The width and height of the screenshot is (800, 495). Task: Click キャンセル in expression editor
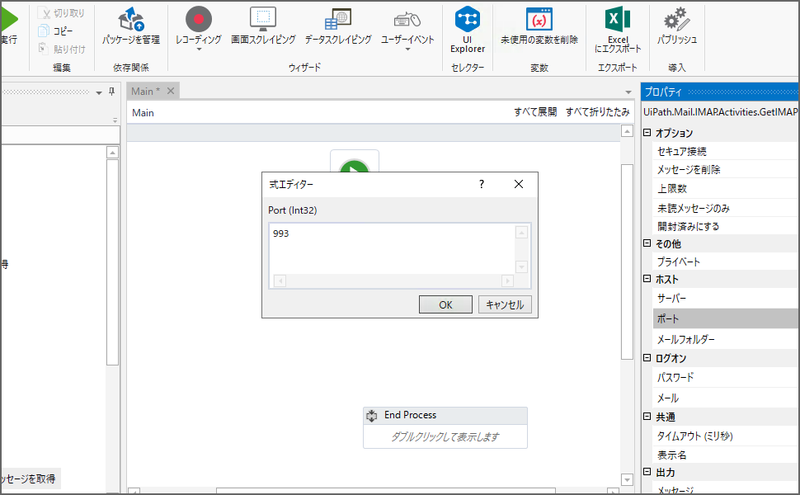[505, 305]
